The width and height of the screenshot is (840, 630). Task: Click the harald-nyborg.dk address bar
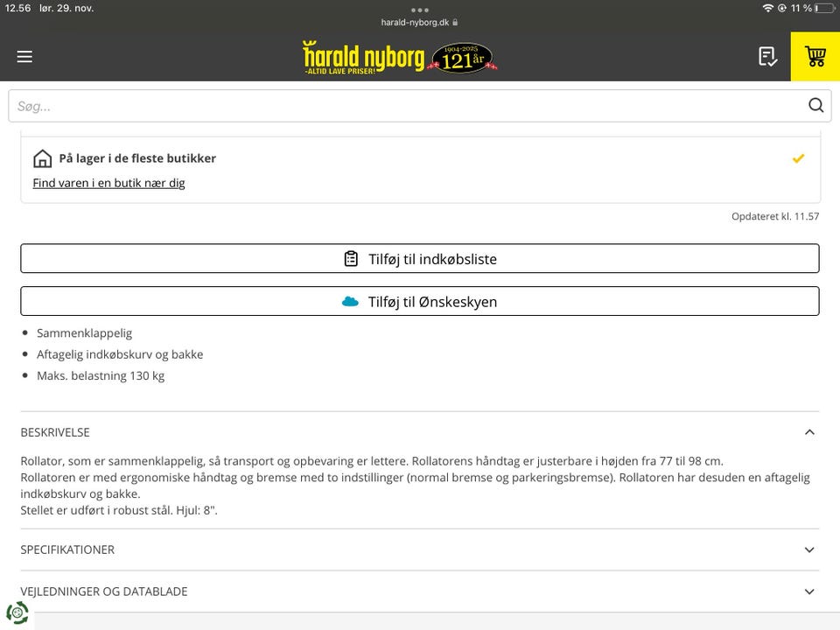point(419,23)
